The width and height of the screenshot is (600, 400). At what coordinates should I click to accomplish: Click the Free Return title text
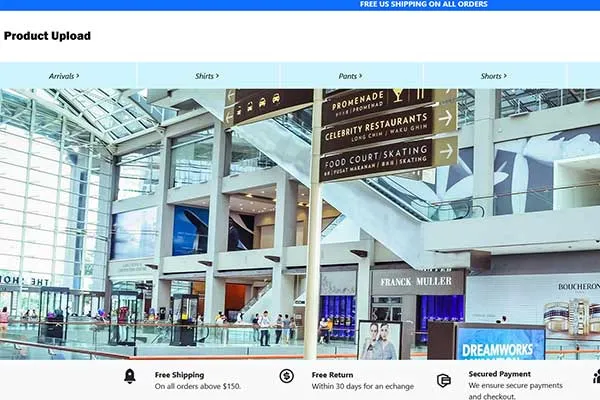point(333,375)
